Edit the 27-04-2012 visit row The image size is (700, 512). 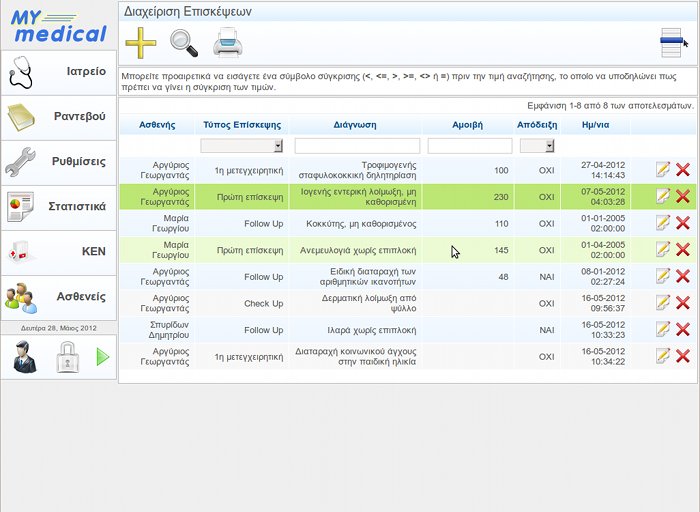pos(663,170)
